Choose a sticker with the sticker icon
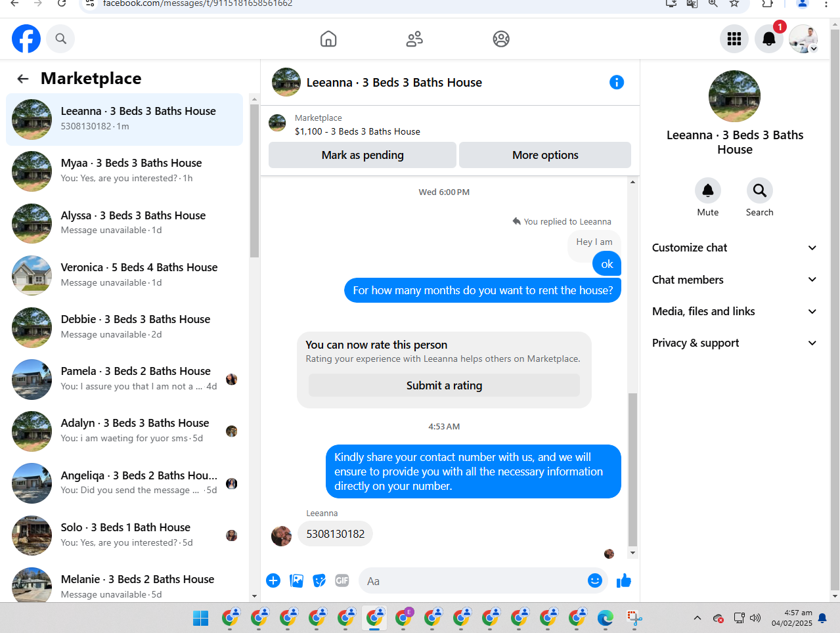840x633 pixels. pyautogui.click(x=319, y=580)
